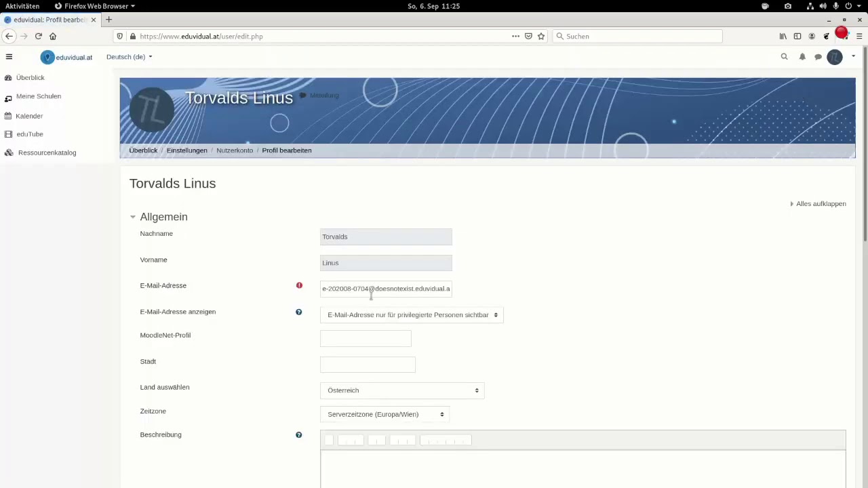Open GNOME Aktivitäten overview
This screenshot has height=488, width=868.
click(22, 6)
